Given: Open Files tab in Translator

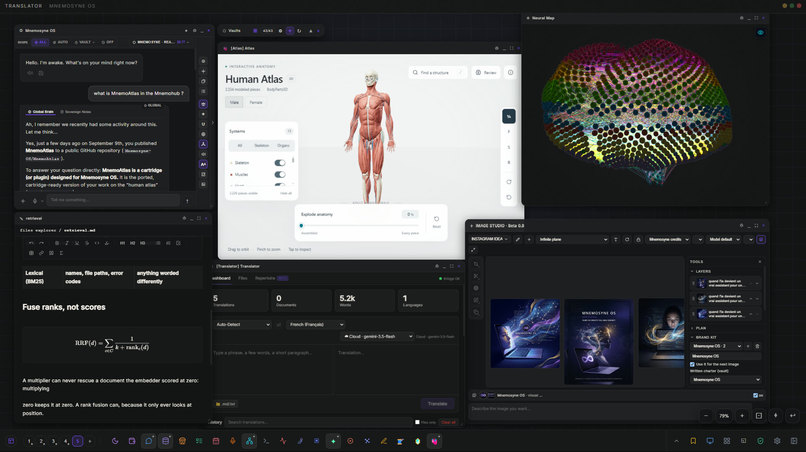Looking at the screenshot, I should pyautogui.click(x=243, y=278).
